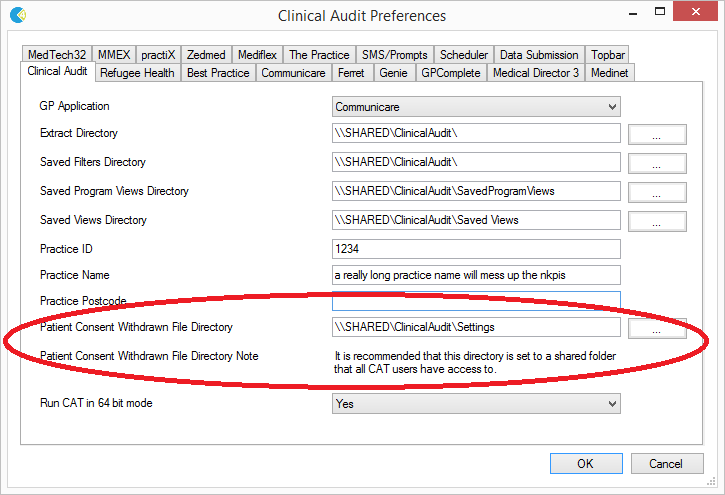Click the application logo icon in title bar
The image size is (725, 495).
tap(18, 15)
